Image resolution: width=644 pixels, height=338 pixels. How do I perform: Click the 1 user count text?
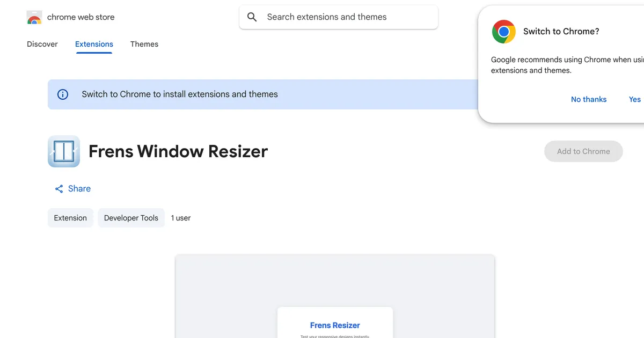click(x=180, y=218)
